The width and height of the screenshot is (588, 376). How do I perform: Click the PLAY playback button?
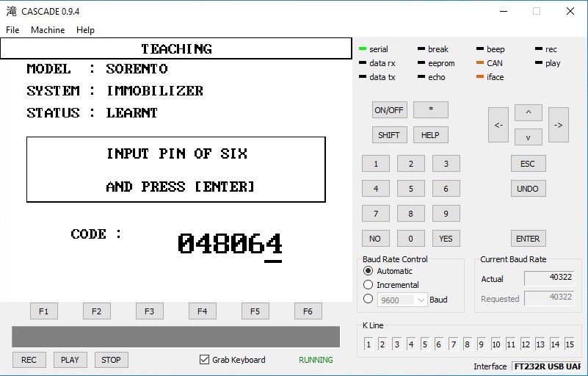pyautogui.click(x=70, y=360)
